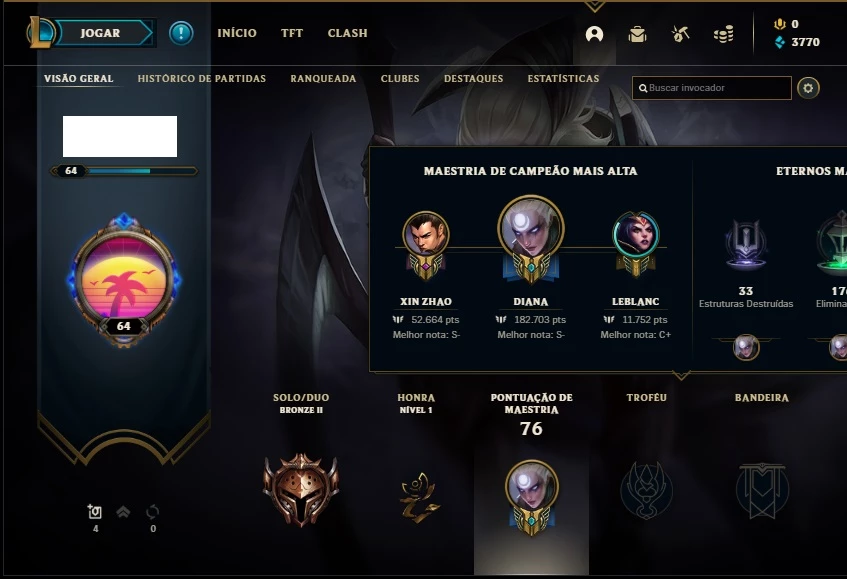Collapse the mastery panel arrow at its bottom
Image resolution: width=847 pixels, height=579 pixels.
tap(681, 374)
